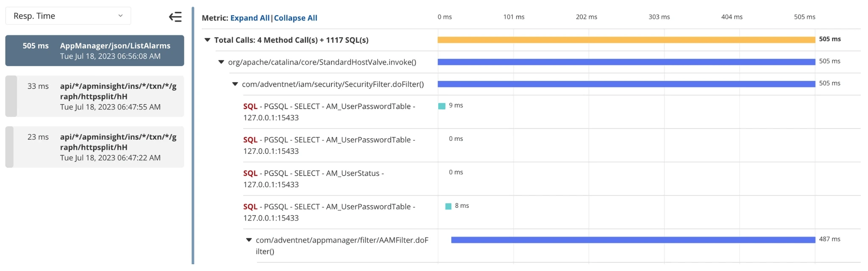
Task: Click the orange Total Calls timeline bar
Action: (626, 40)
